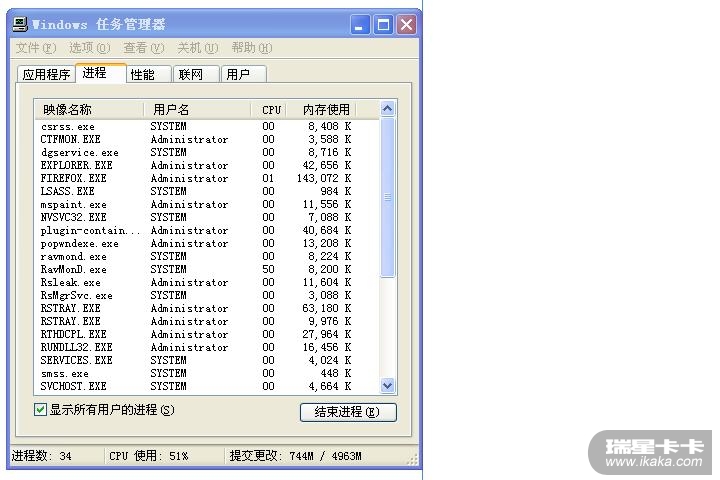Select the RavMonD.exe row using 50 CPU
This screenshot has width=720, height=480.
pos(207,269)
